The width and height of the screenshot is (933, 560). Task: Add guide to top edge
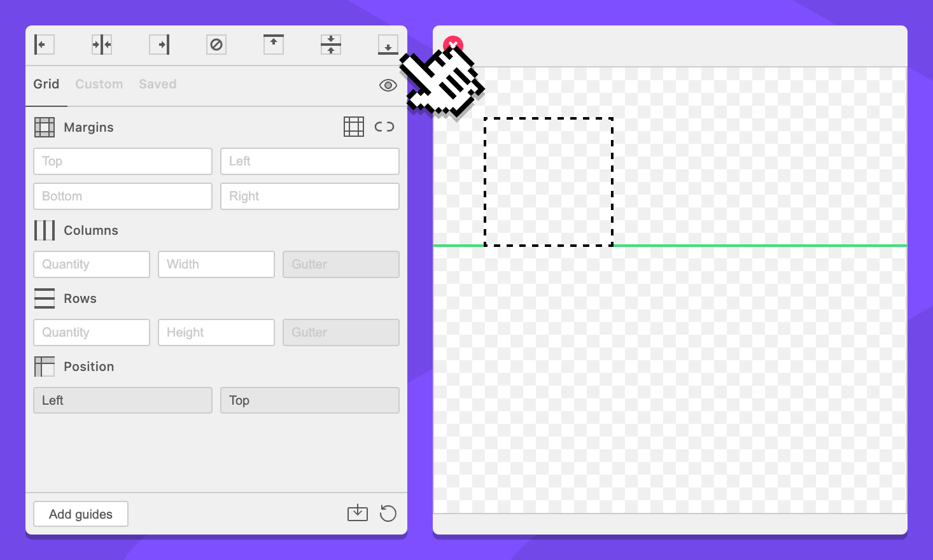pyautogui.click(x=274, y=45)
